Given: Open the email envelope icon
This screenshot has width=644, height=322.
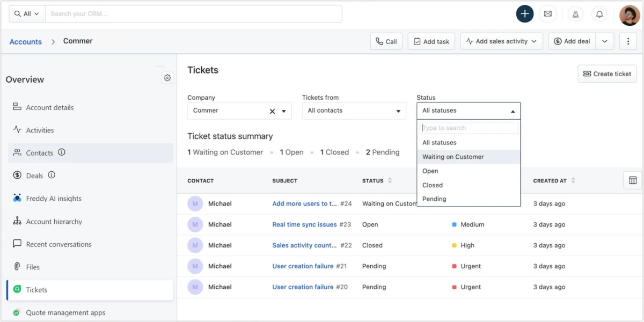Looking at the screenshot, I should point(547,14).
